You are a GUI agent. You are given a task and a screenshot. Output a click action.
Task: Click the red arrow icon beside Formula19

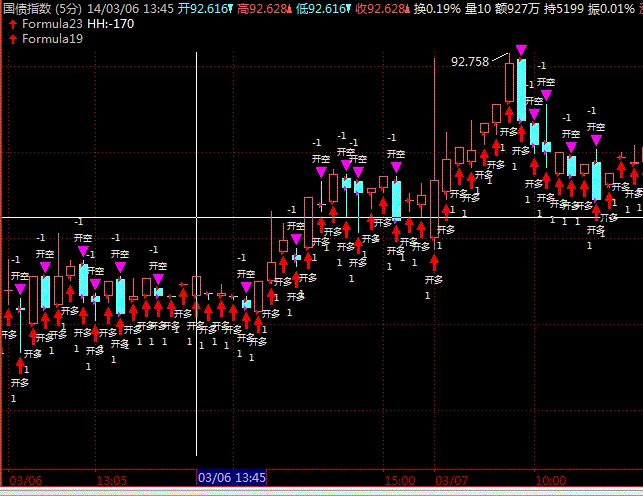pyautogui.click(x=13, y=39)
